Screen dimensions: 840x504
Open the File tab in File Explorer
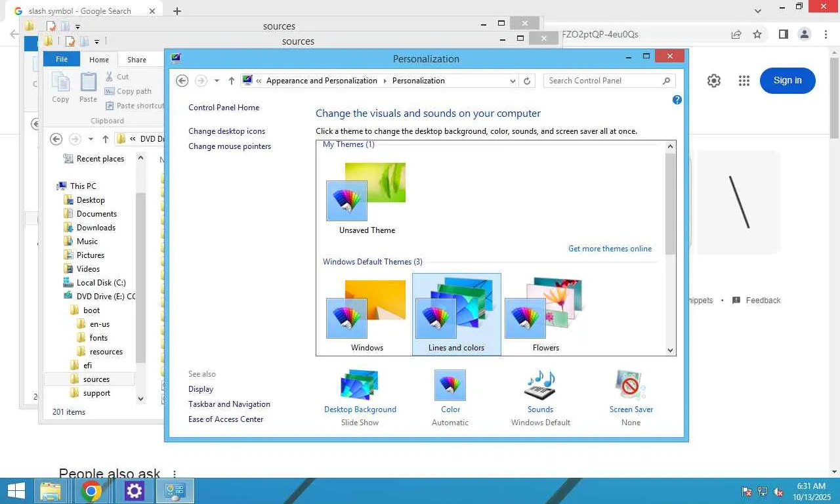click(x=62, y=59)
